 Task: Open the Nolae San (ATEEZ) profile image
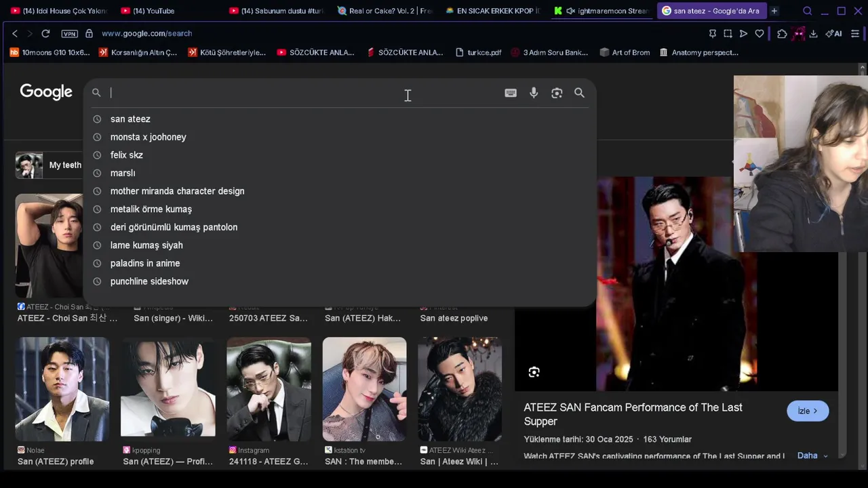pos(62,389)
